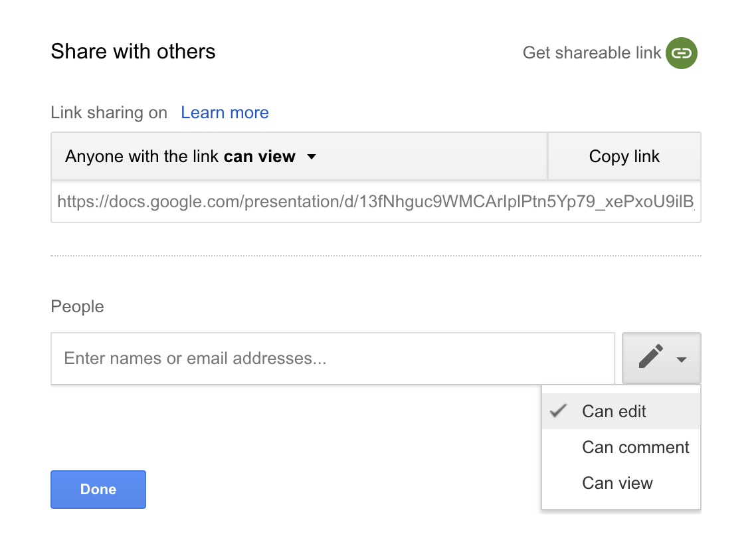Switch permission to Can comment

(635, 447)
